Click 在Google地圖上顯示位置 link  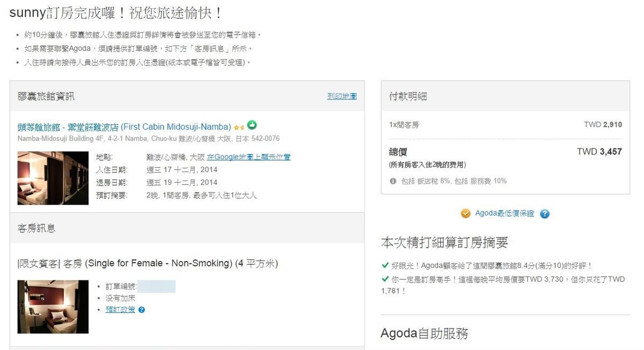(248, 157)
